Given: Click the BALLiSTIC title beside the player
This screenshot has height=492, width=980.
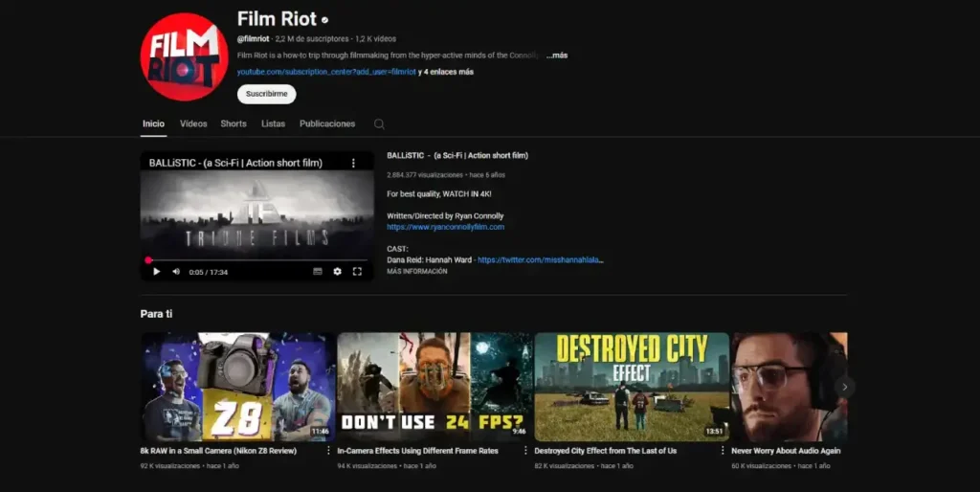Looking at the screenshot, I should pos(457,156).
